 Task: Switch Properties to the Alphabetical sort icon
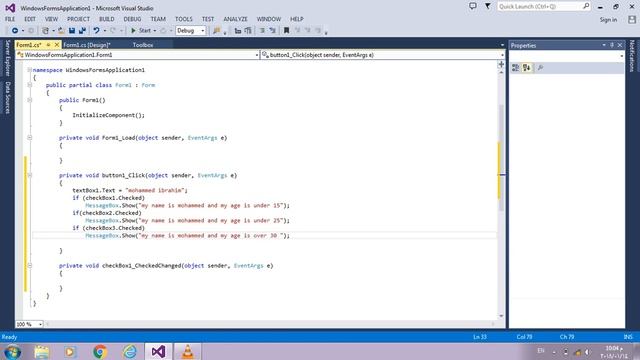pos(527,68)
